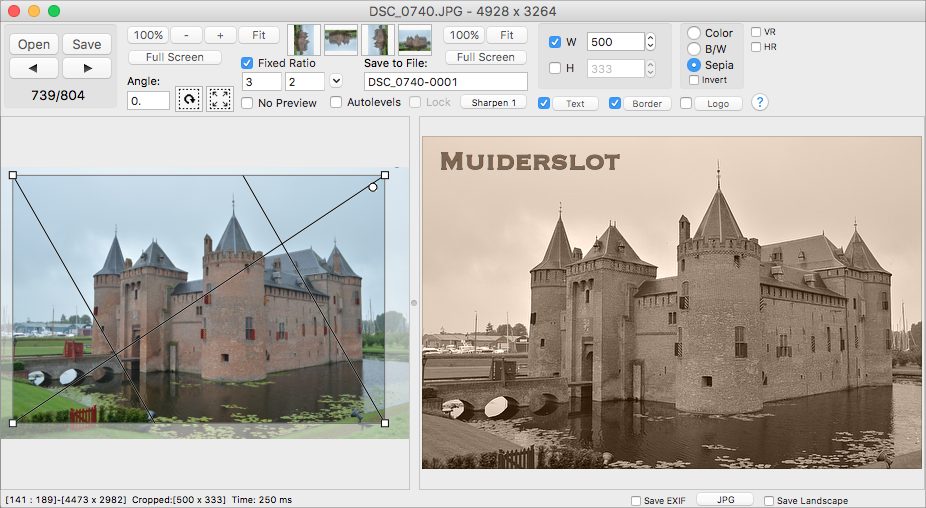The width and height of the screenshot is (926, 508).
Task: Click the round rotation handle on crop
Action: (x=373, y=187)
